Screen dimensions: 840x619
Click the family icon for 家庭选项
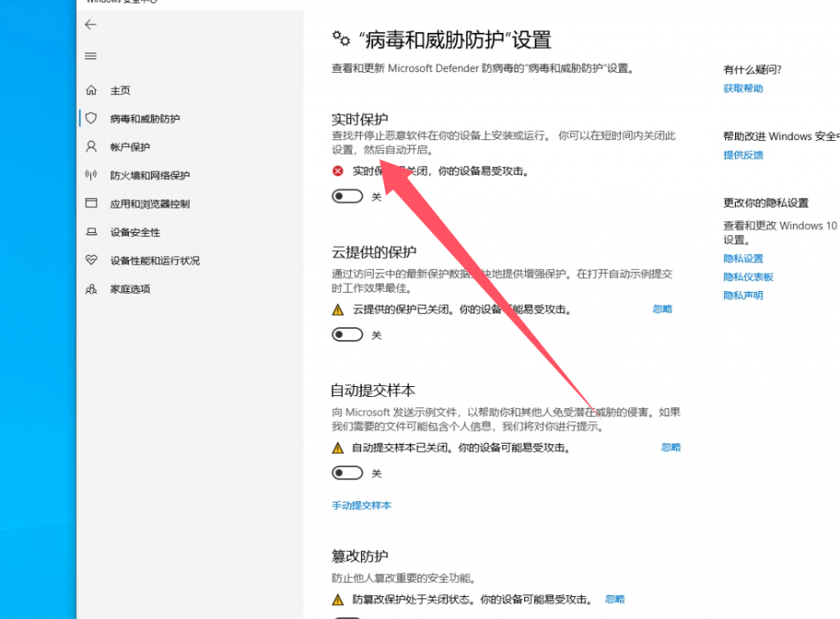click(91, 289)
